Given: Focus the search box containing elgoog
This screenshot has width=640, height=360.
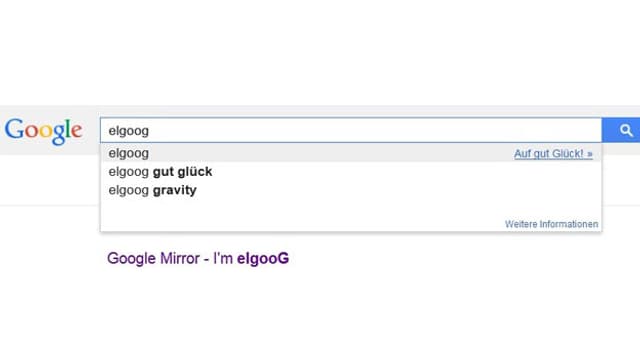Looking at the screenshot, I should pyautogui.click(x=351, y=130).
